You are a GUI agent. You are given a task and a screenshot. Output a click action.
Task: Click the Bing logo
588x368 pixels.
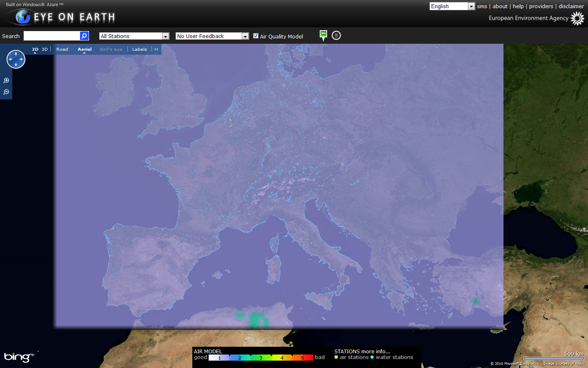pos(17,357)
